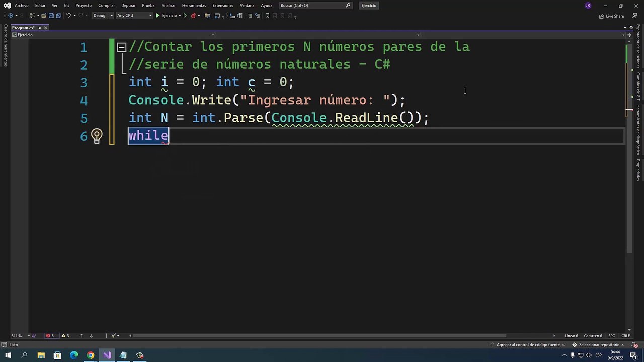
Task: Click the Undo arrow icon
Action: click(68, 16)
